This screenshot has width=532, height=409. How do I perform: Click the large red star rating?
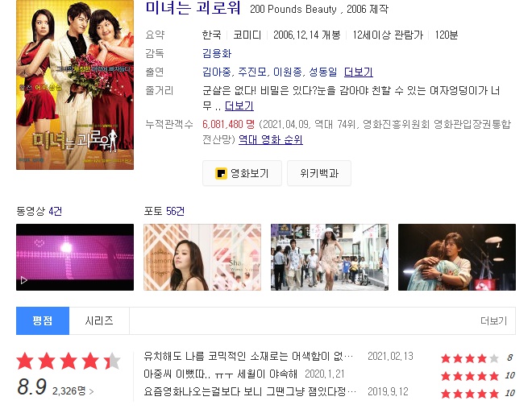click(x=69, y=361)
